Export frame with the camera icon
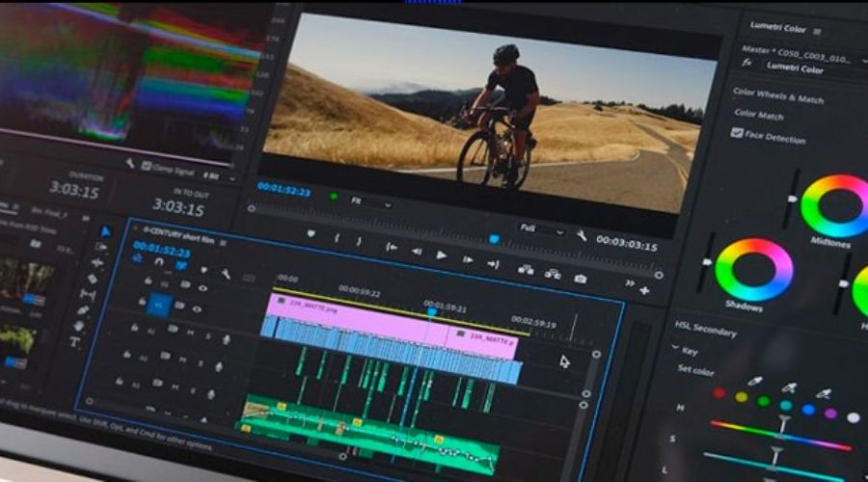 (581, 279)
